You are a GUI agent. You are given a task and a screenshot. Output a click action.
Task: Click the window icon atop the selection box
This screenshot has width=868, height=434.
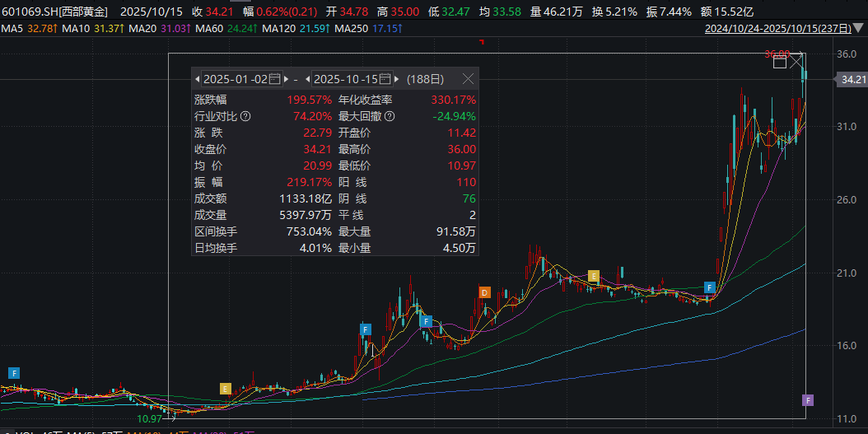(x=780, y=61)
